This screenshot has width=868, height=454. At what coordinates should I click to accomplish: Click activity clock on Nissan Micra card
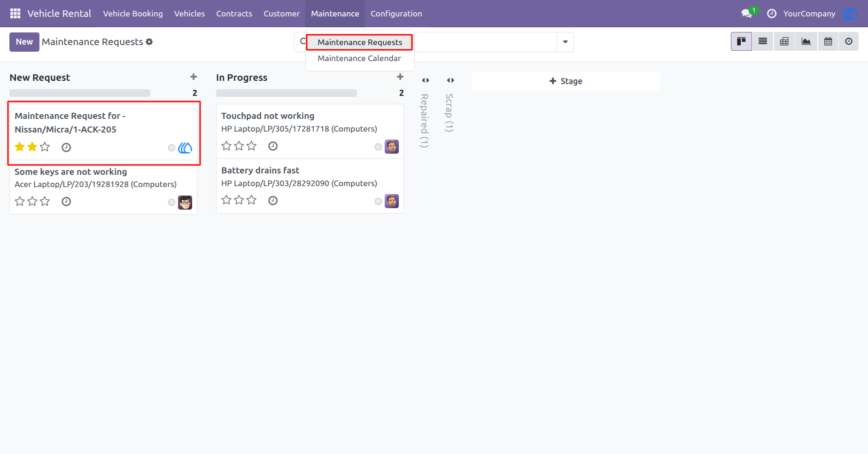click(66, 148)
